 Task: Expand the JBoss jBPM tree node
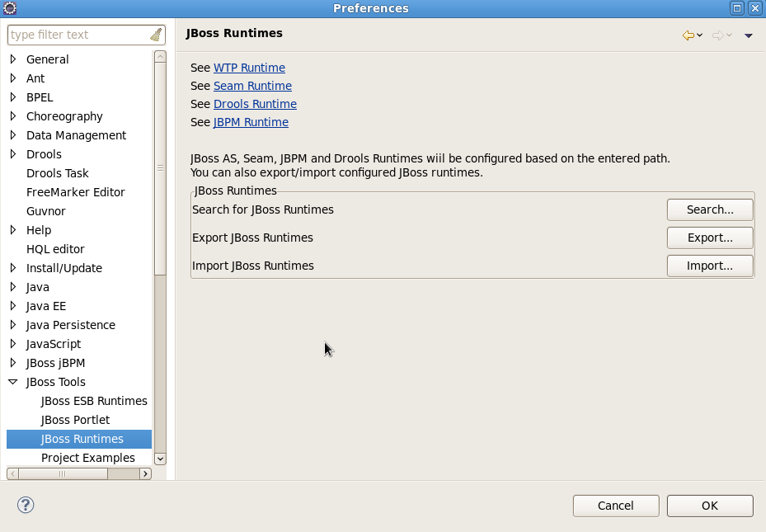[x=13, y=363]
